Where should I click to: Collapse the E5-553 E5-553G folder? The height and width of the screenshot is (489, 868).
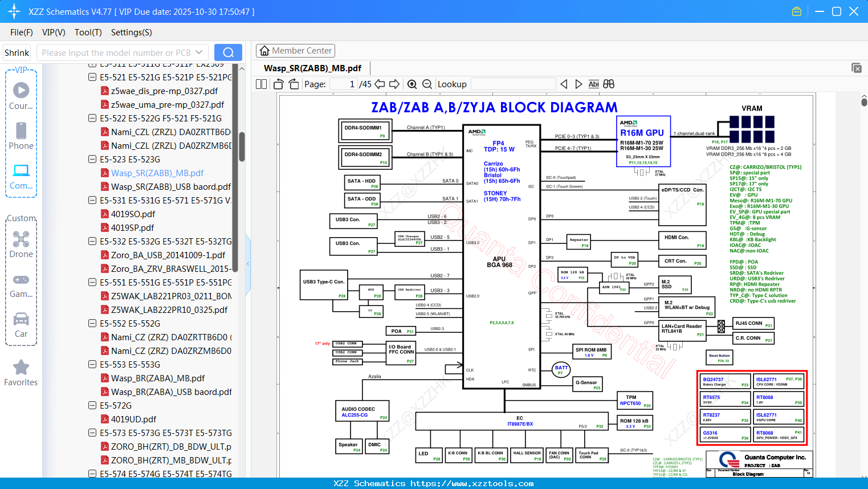[x=92, y=364]
